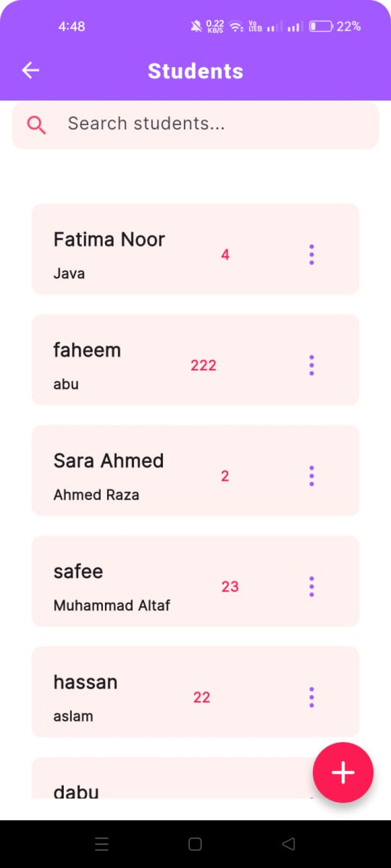
Task: Click the Students page title
Action: click(x=195, y=71)
